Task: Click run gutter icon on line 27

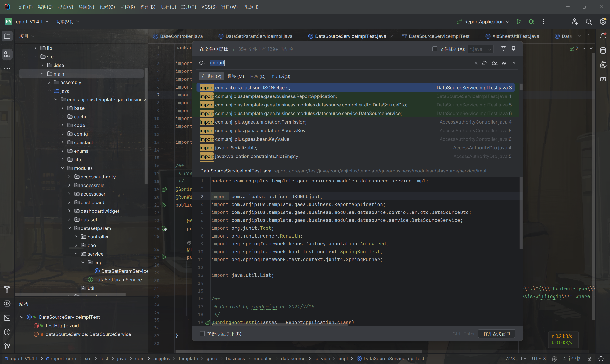Action: click(164, 257)
